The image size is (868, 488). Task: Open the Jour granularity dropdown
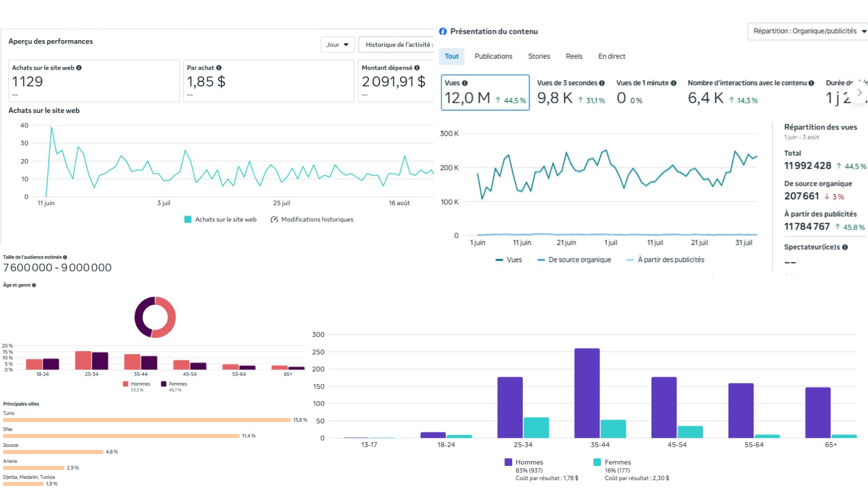point(338,45)
